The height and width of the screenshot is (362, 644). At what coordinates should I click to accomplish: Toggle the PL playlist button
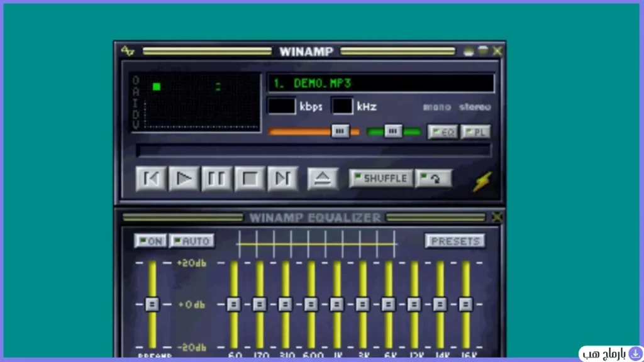pyautogui.click(x=475, y=132)
